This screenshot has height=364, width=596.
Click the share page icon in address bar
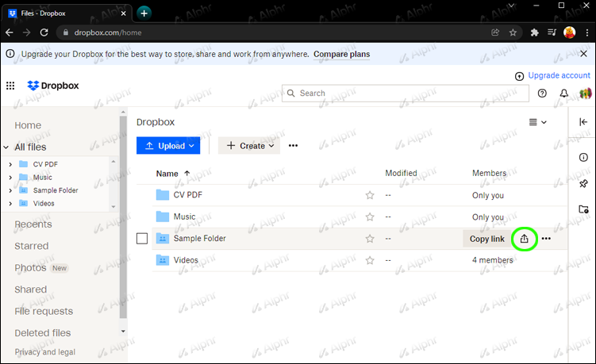click(495, 33)
